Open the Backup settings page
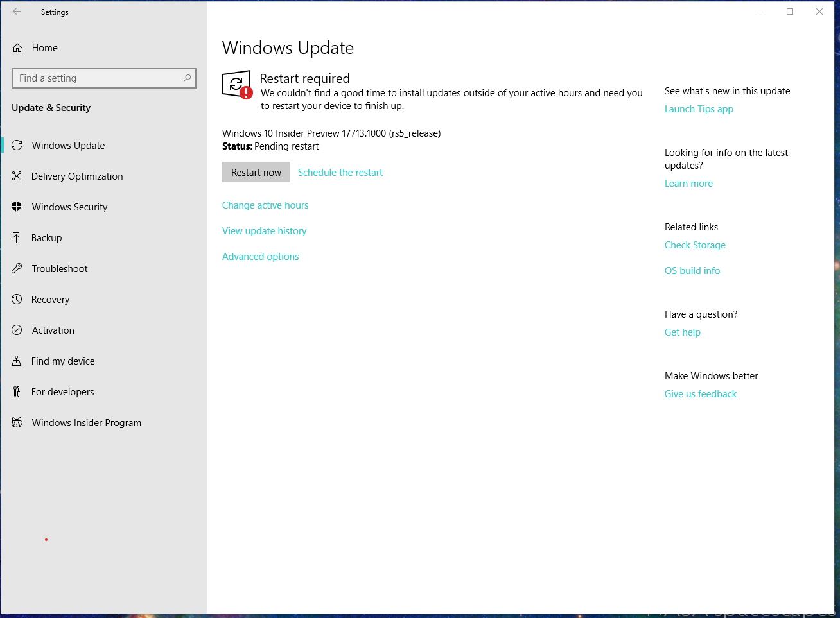The width and height of the screenshot is (840, 618). coord(104,238)
